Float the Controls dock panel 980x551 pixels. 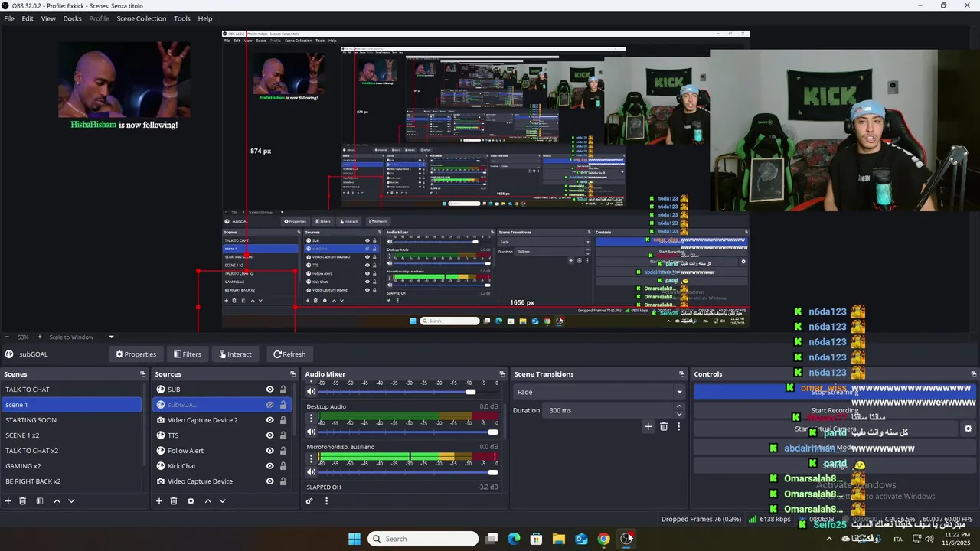(974, 374)
